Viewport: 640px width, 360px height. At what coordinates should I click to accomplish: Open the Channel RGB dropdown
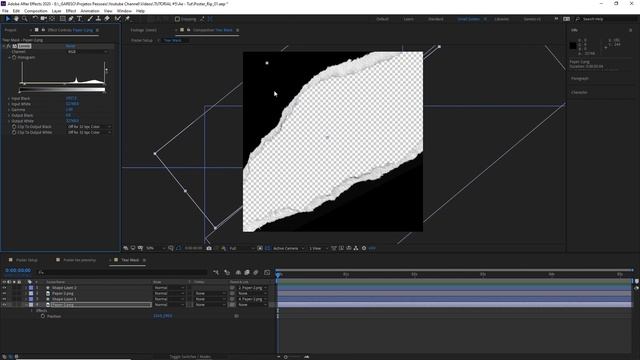pyautogui.click(x=87, y=52)
